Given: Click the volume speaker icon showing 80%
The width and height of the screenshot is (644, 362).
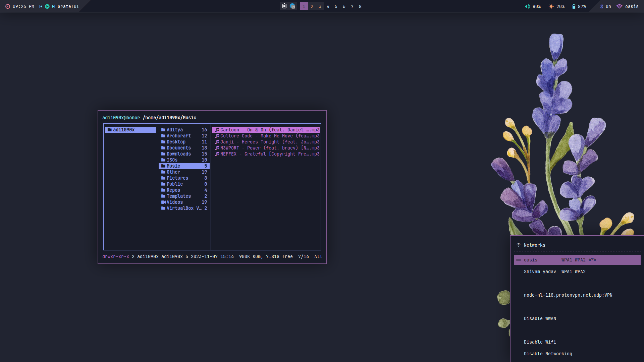Looking at the screenshot, I should click(x=527, y=6).
